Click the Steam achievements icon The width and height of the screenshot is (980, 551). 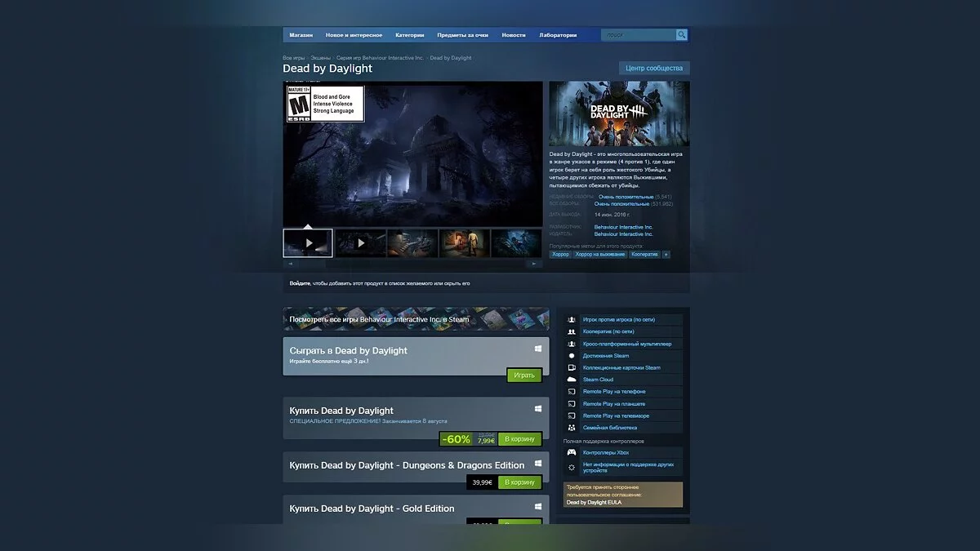tap(572, 356)
